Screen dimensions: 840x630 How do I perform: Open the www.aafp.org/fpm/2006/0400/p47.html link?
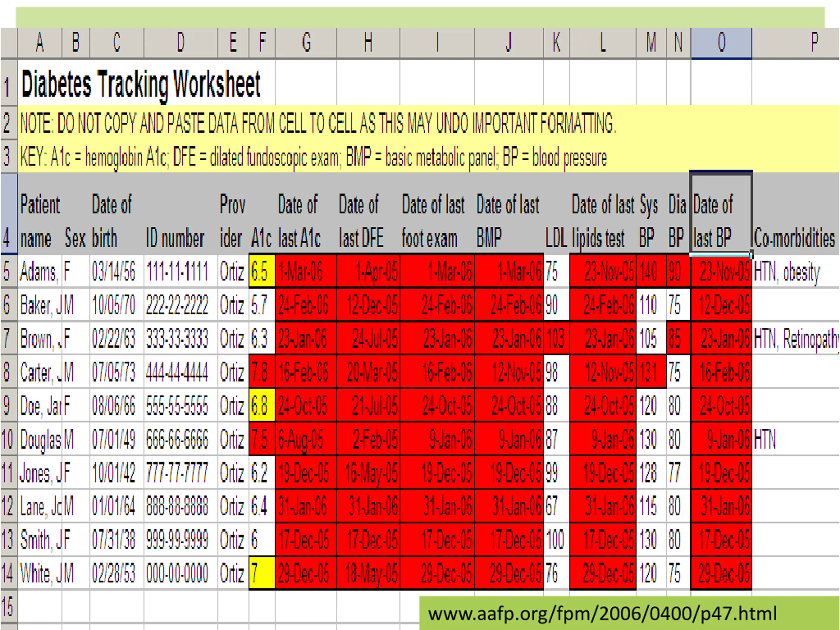tap(602, 613)
